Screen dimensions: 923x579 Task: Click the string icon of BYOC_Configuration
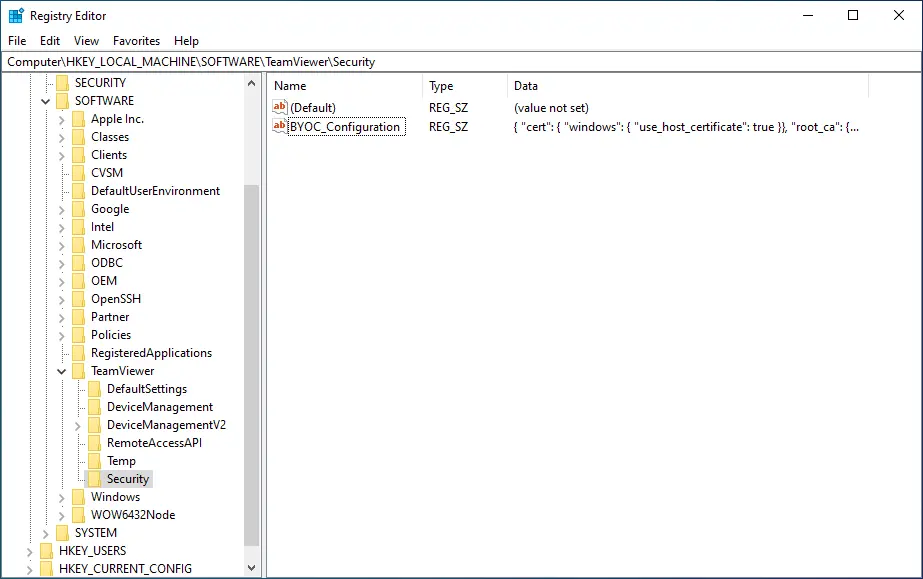point(280,126)
